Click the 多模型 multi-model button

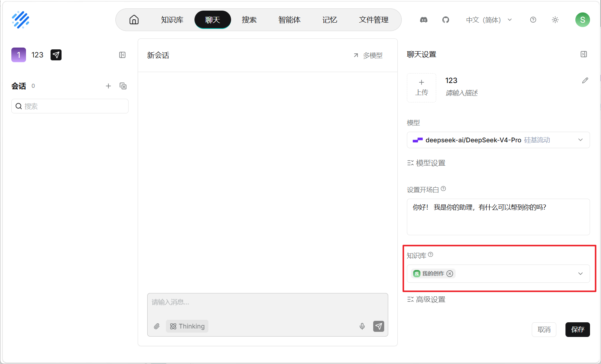click(x=368, y=55)
